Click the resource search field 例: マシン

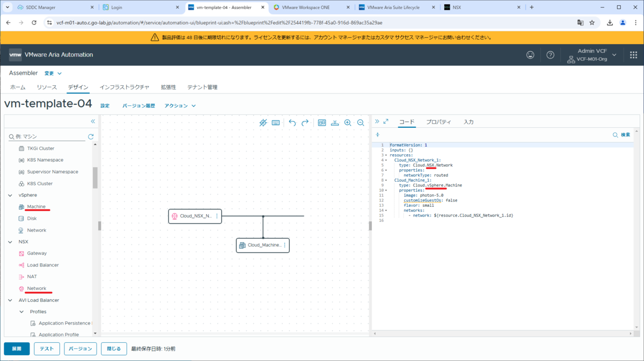(x=46, y=136)
